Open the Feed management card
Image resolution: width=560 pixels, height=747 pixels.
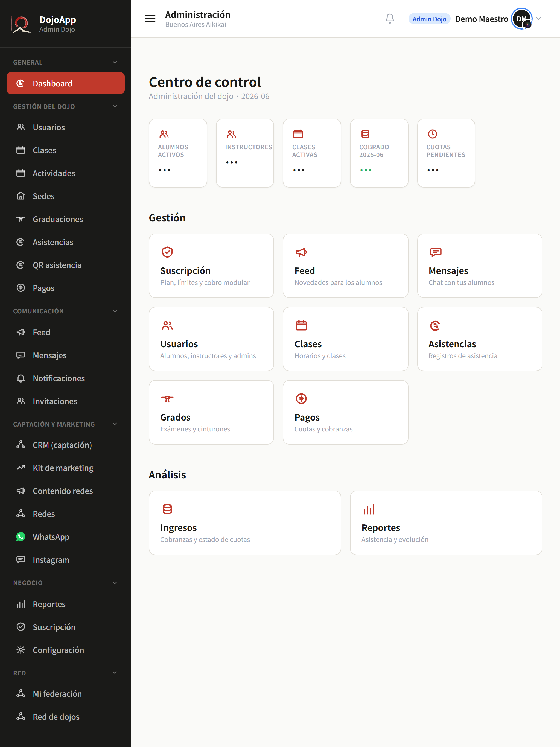[346, 266]
